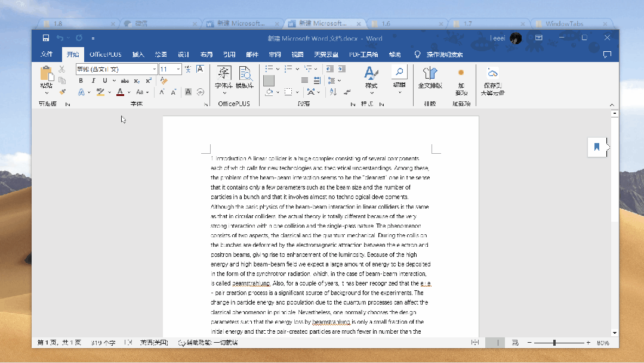Screen dimensions: 644x363
Task: Click the leeei account name
Action: (497, 38)
